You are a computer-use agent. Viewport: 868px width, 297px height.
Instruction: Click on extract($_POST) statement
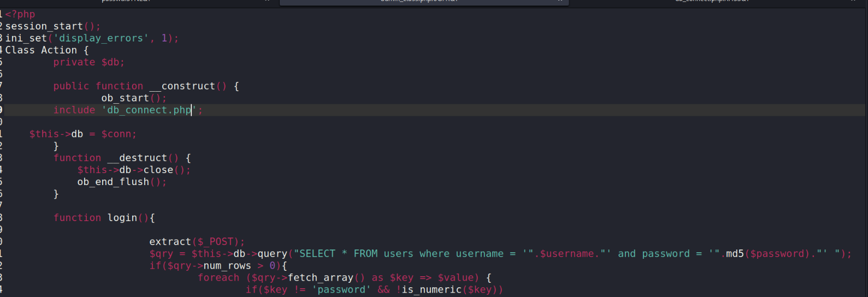coord(197,242)
